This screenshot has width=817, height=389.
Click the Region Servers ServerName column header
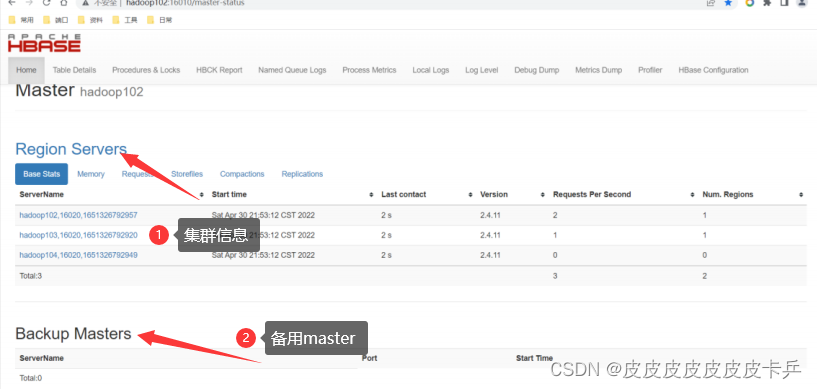click(x=42, y=195)
